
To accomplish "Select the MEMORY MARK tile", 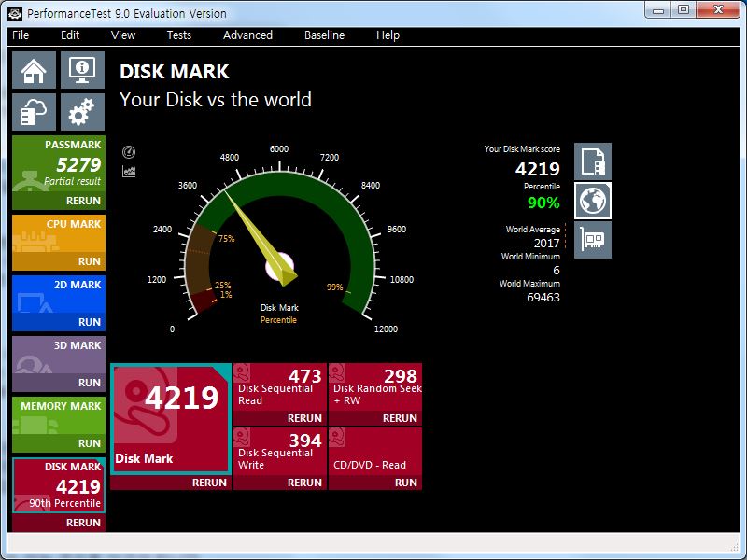I will pyautogui.click(x=59, y=416).
